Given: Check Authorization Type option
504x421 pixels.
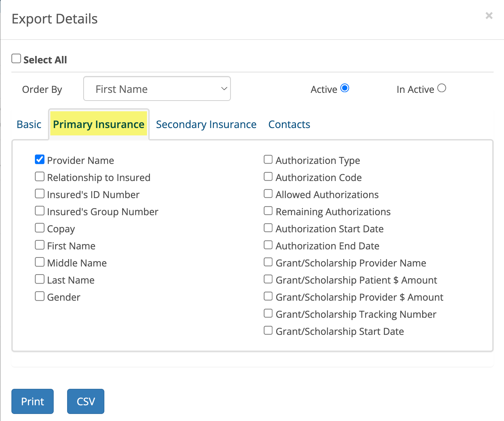Looking at the screenshot, I should pyautogui.click(x=268, y=160).
